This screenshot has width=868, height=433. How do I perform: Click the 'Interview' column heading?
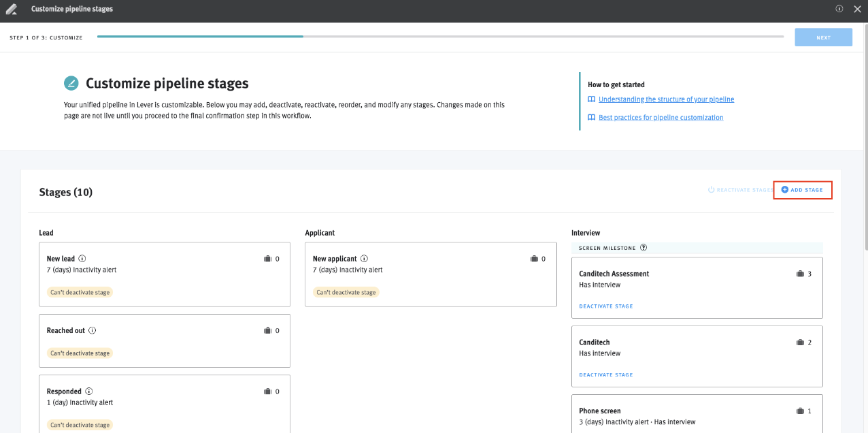[x=586, y=233]
